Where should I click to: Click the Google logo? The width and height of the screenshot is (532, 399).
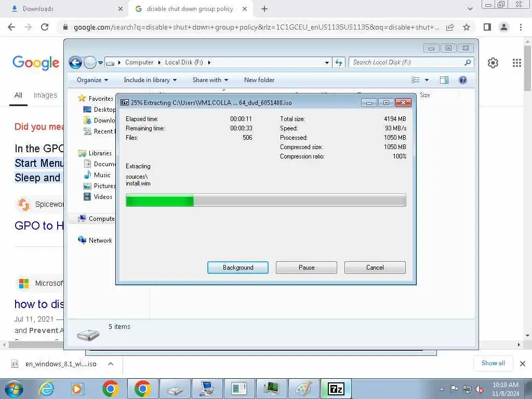pyautogui.click(x=36, y=63)
